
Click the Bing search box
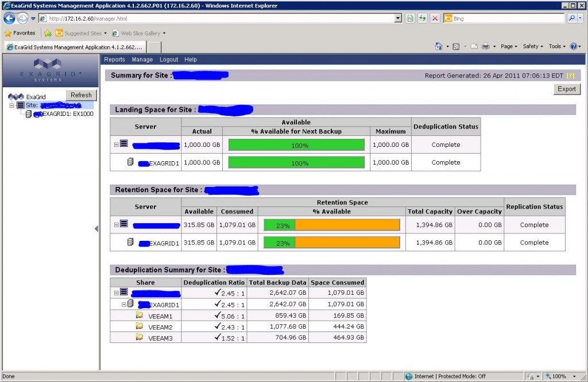coord(504,18)
